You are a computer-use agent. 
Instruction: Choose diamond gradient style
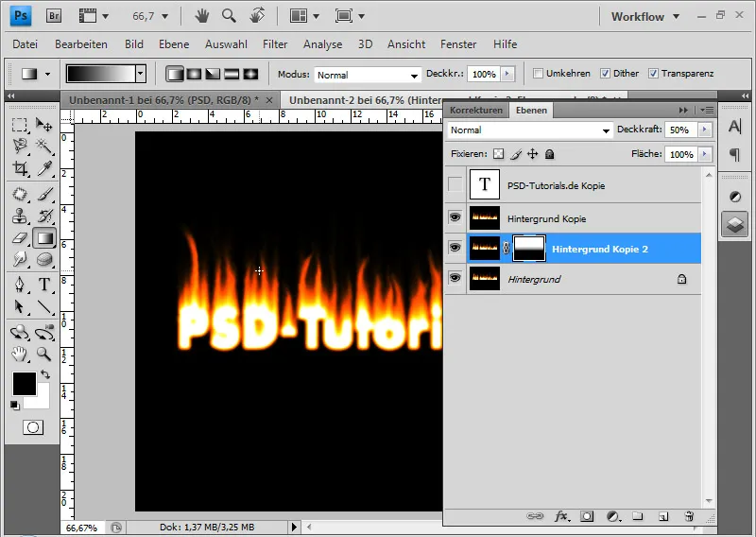250,74
